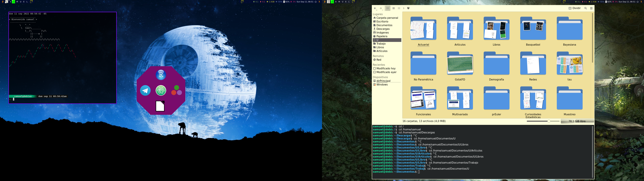Select Modificado hoy under Recientes
This screenshot has width=644, height=181.
click(386, 69)
